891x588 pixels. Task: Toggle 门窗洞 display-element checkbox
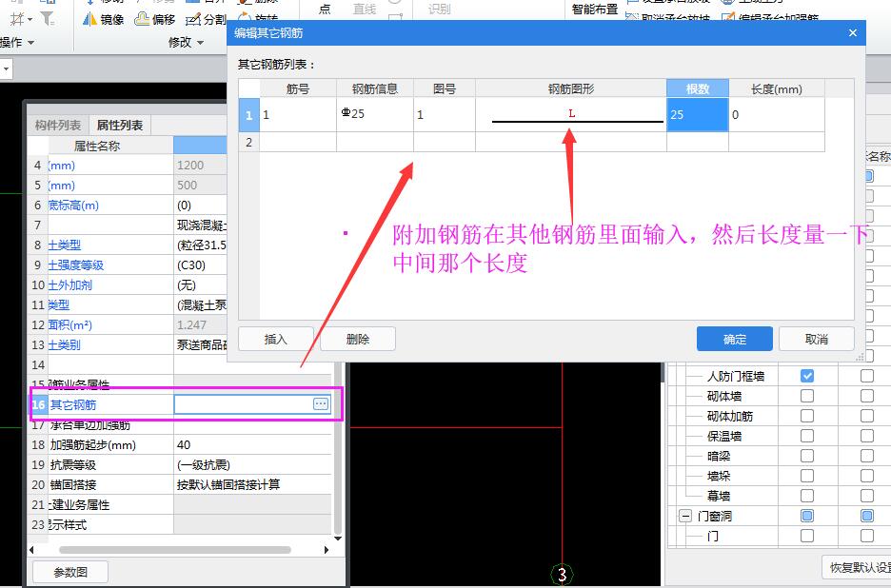807,516
